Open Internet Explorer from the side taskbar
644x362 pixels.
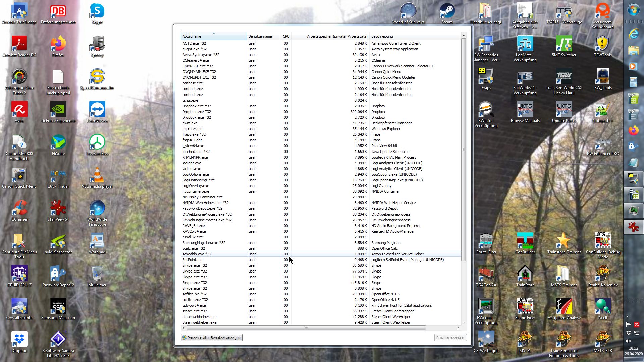click(633, 34)
